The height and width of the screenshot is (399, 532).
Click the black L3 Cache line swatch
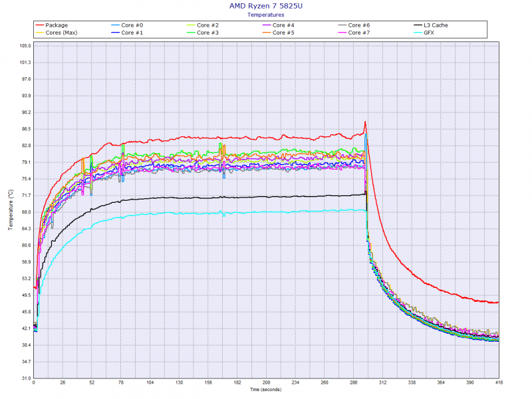(419, 25)
